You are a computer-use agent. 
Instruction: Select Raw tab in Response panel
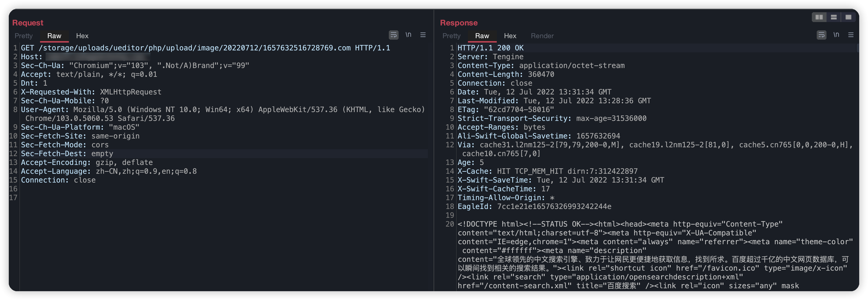[482, 36]
